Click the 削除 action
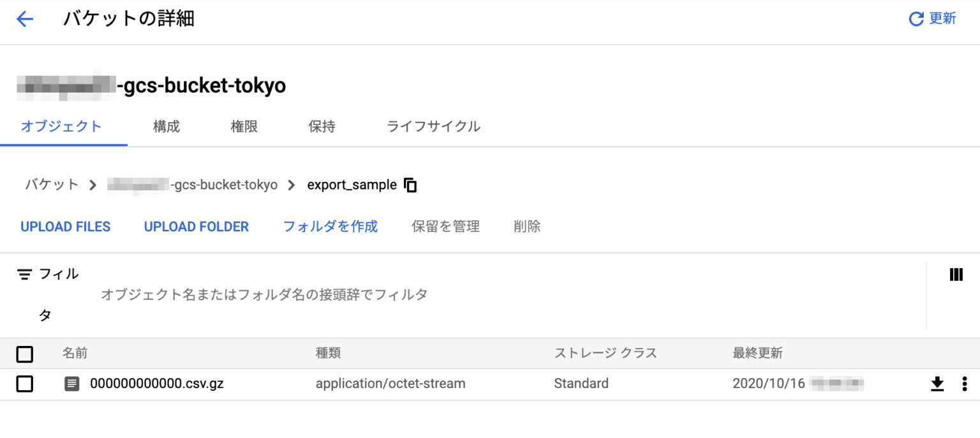The width and height of the screenshot is (980, 438). pos(526,226)
